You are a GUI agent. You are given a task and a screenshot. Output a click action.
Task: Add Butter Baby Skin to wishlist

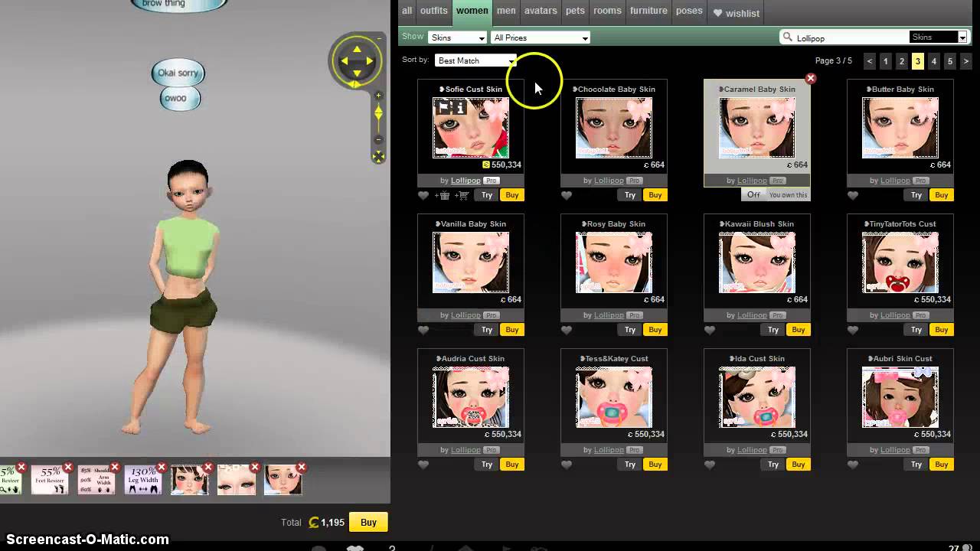click(x=853, y=195)
